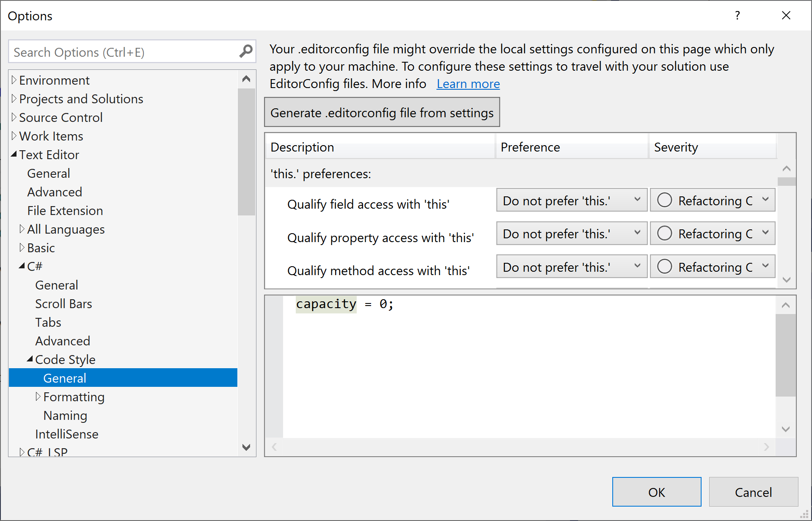Confirm settings with OK
Screen dimensions: 812x521
click(656, 492)
